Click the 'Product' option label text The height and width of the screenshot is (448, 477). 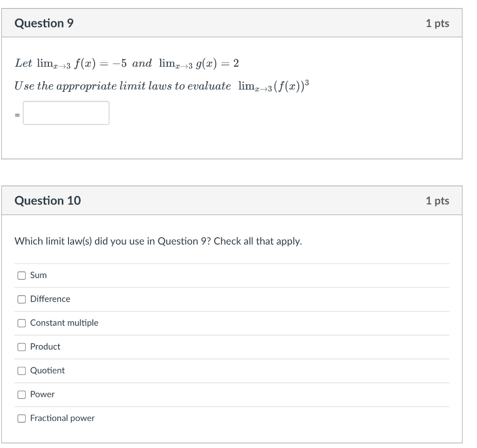click(45, 347)
